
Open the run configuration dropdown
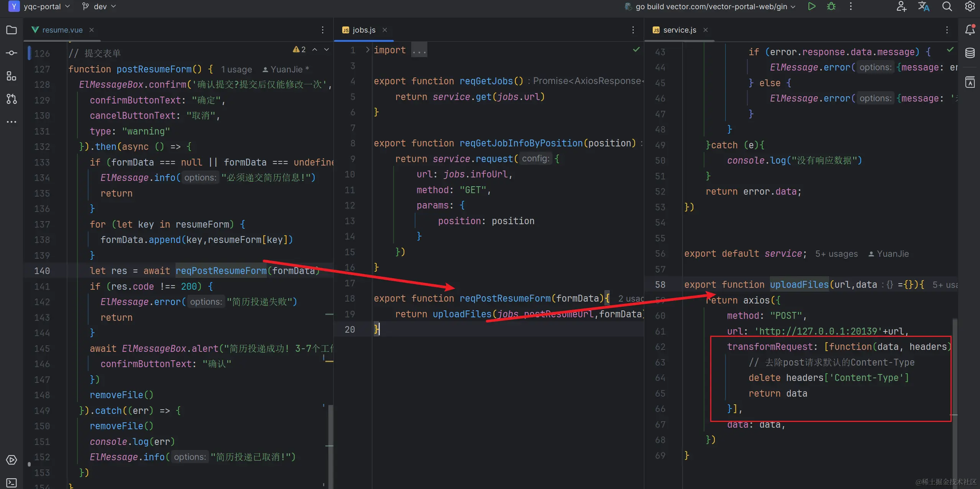pyautogui.click(x=710, y=7)
